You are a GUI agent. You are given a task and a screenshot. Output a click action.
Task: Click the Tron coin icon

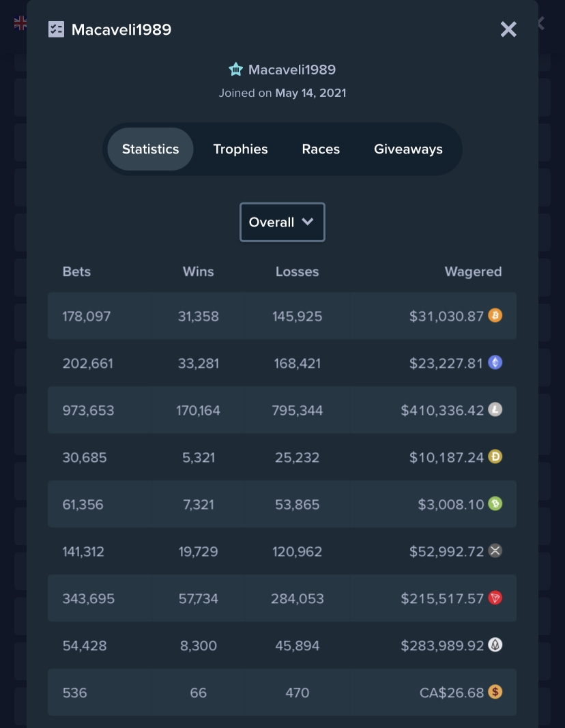495,598
